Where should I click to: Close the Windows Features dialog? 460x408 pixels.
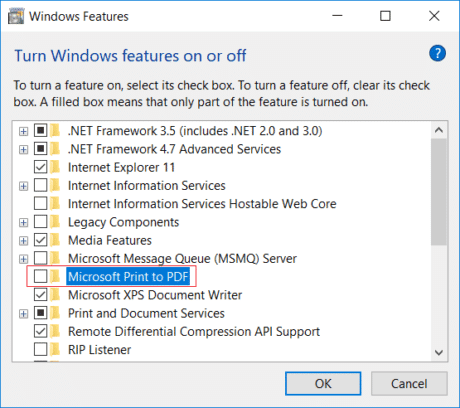pos(434,16)
